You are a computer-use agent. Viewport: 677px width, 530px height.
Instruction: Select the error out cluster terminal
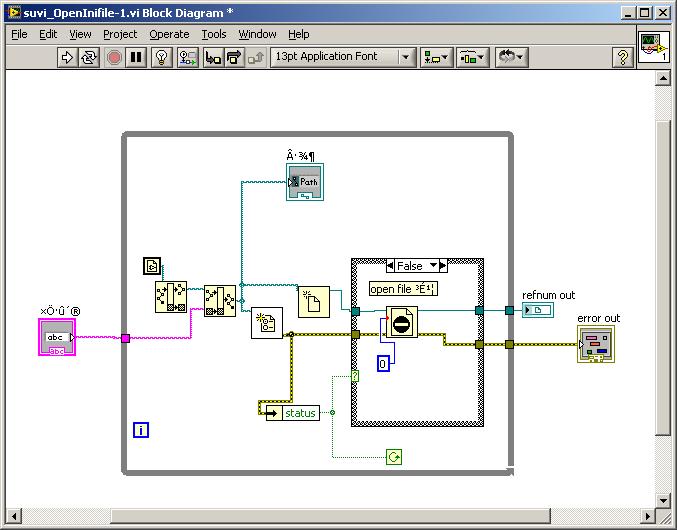pos(596,344)
